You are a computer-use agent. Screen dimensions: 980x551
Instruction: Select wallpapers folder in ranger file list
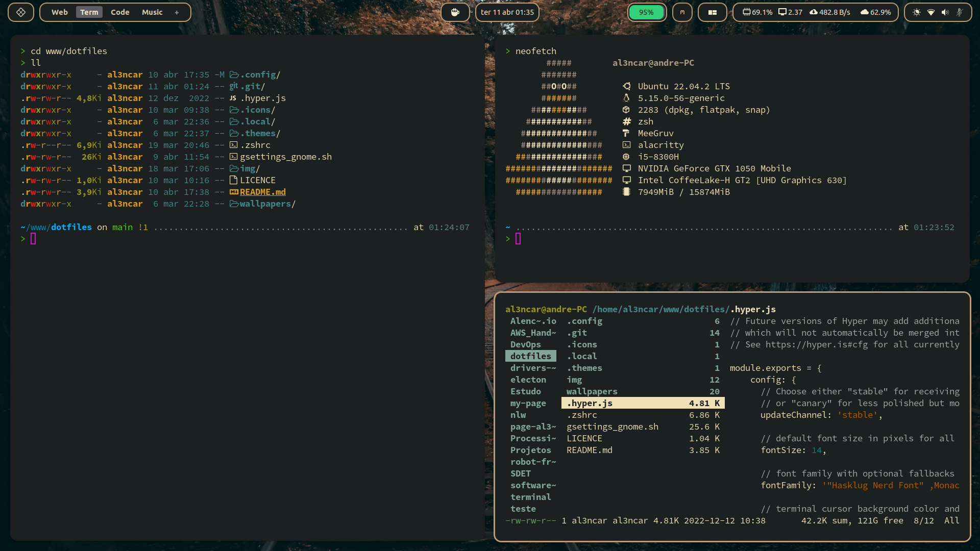point(592,391)
